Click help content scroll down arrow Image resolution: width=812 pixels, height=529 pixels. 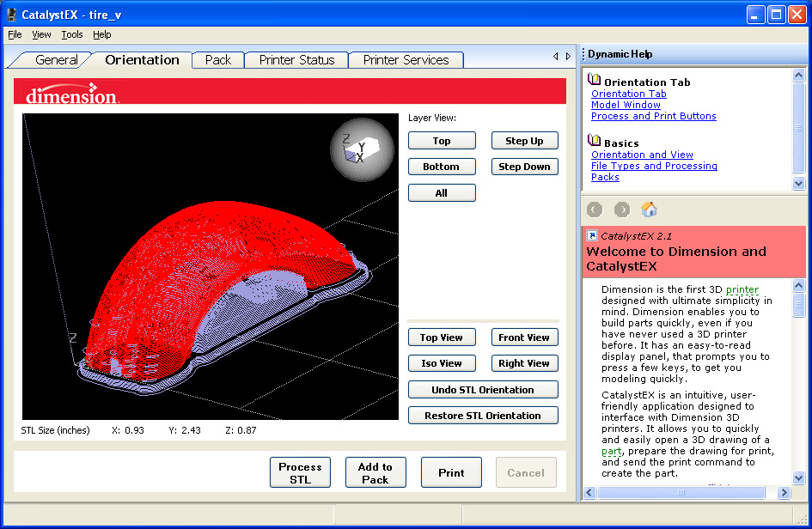(x=798, y=477)
